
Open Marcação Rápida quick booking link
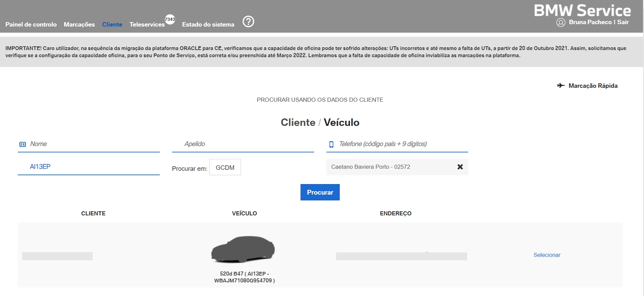[593, 86]
